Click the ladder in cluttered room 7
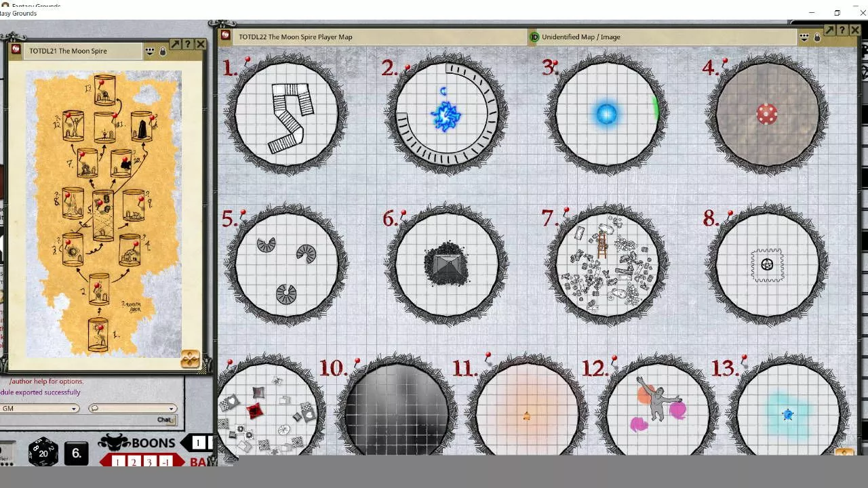 [601, 245]
